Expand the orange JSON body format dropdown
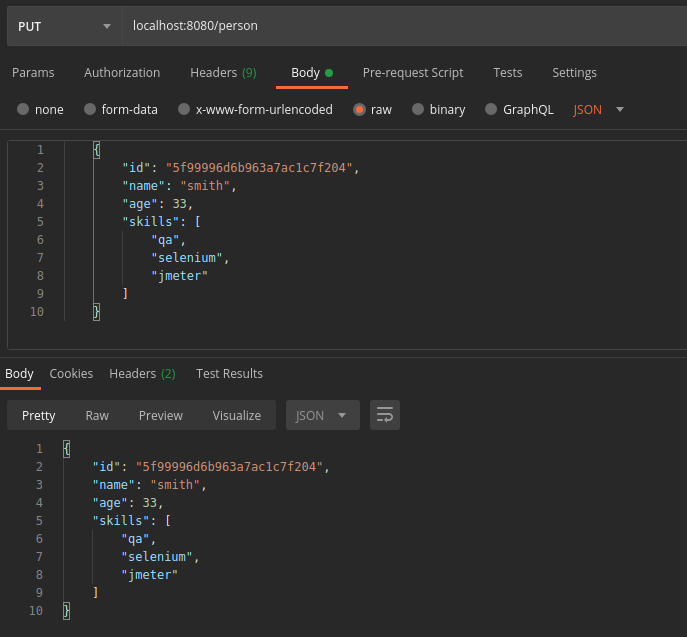This screenshot has height=637, width=687. [x=598, y=110]
